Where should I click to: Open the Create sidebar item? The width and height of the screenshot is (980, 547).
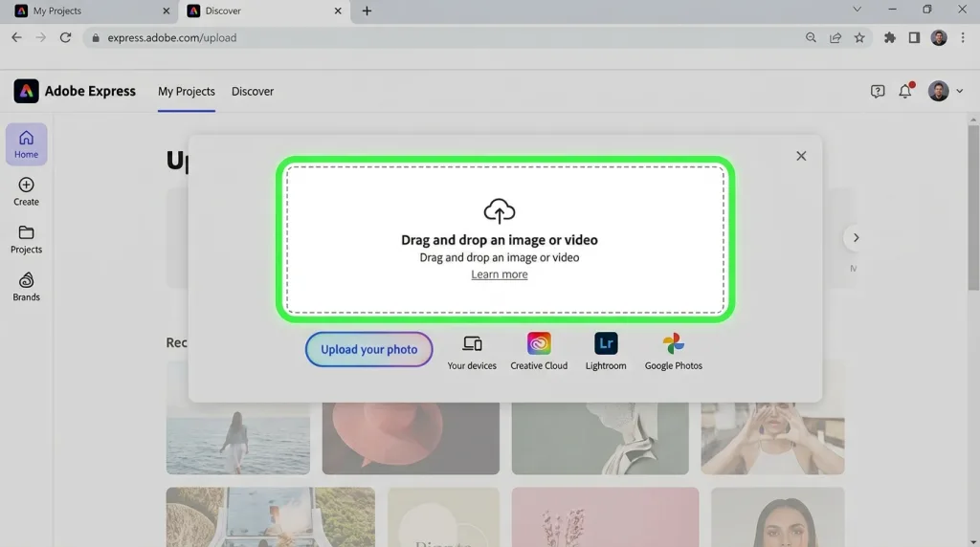pyautogui.click(x=26, y=191)
